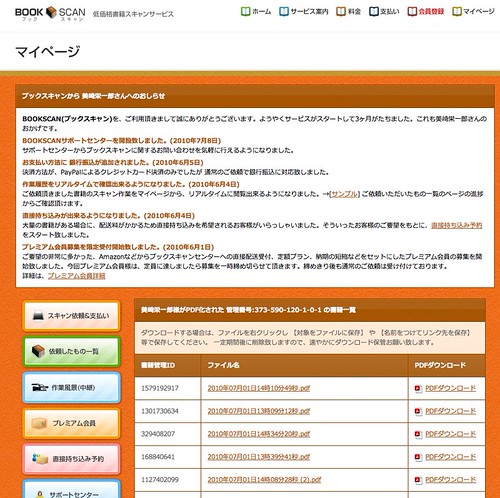Open 料金 in the top navigation
This screenshot has width=500, height=498.
pyautogui.click(x=354, y=12)
